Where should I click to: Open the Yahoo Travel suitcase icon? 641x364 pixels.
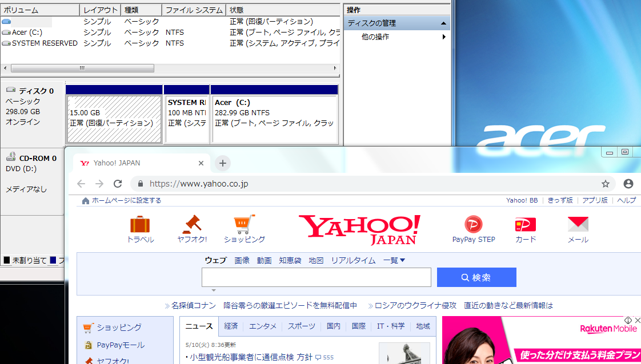pos(140,224)
